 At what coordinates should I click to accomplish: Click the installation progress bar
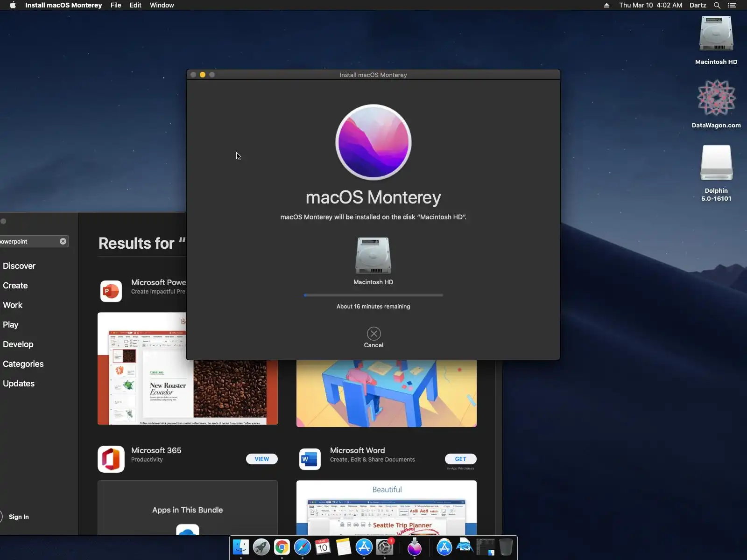[x=373, y=295]
